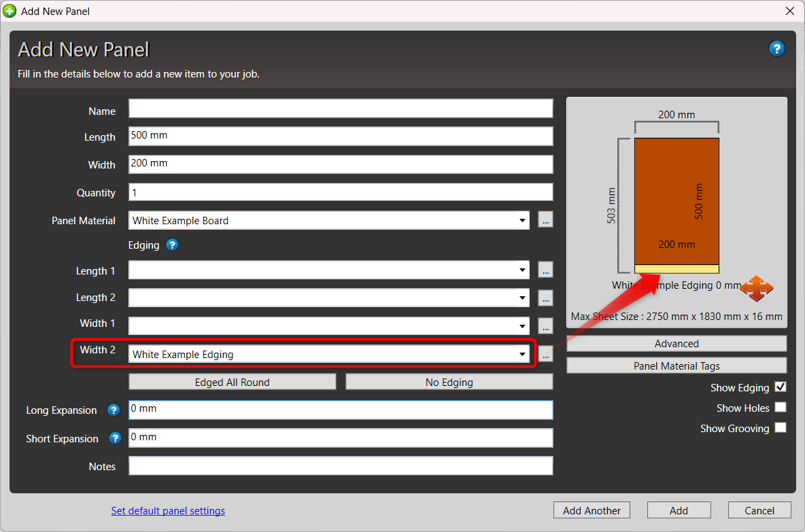Click the green plus title bar icon
The height and width of the screenshot is (532, 805).
click(x=10, y=11)
